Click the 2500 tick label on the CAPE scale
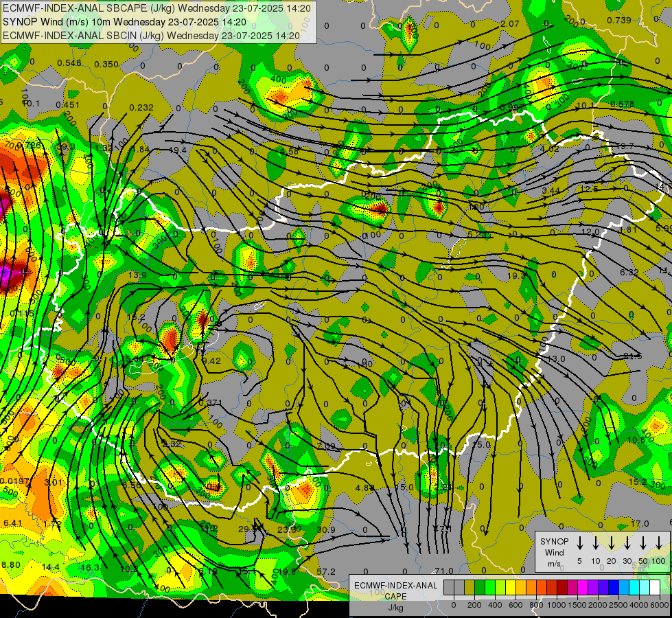This screenshot has height=618, width=672. [618, 605]
